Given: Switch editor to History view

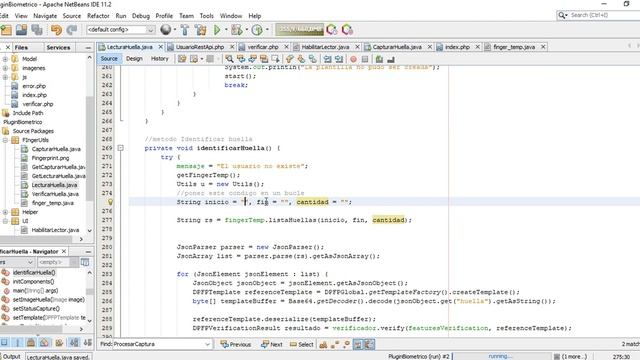Looking at the screenshot, I should click(160, 59).
